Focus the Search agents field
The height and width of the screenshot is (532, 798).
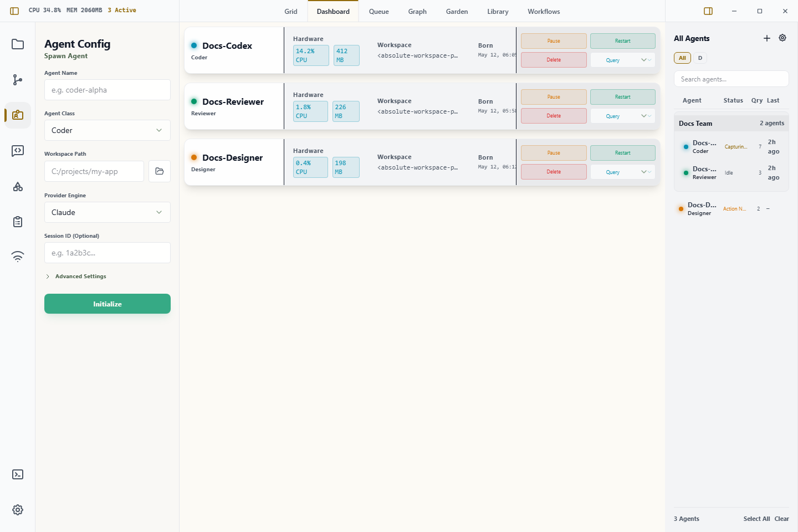click(731, 79)
